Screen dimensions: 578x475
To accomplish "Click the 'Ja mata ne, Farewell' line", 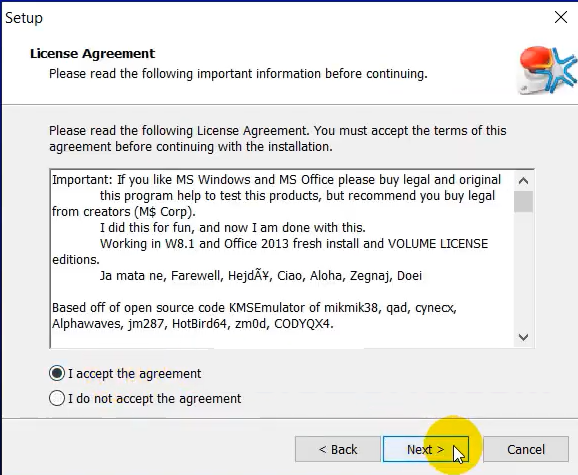I will point(261,276).
